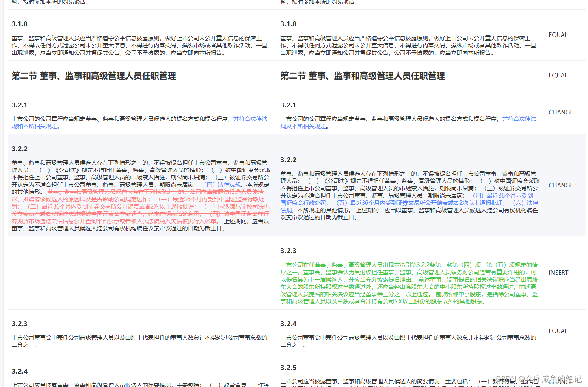588x387 pixels.
Task: Click right paragraph under 3.2.4 about 董事人数
Action: (x=409, y=341)
